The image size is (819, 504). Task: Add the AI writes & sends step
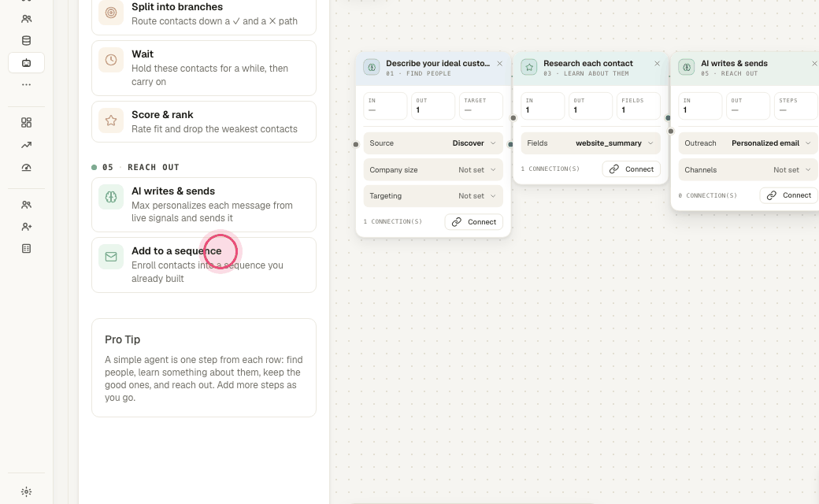[x=204, y=205]
